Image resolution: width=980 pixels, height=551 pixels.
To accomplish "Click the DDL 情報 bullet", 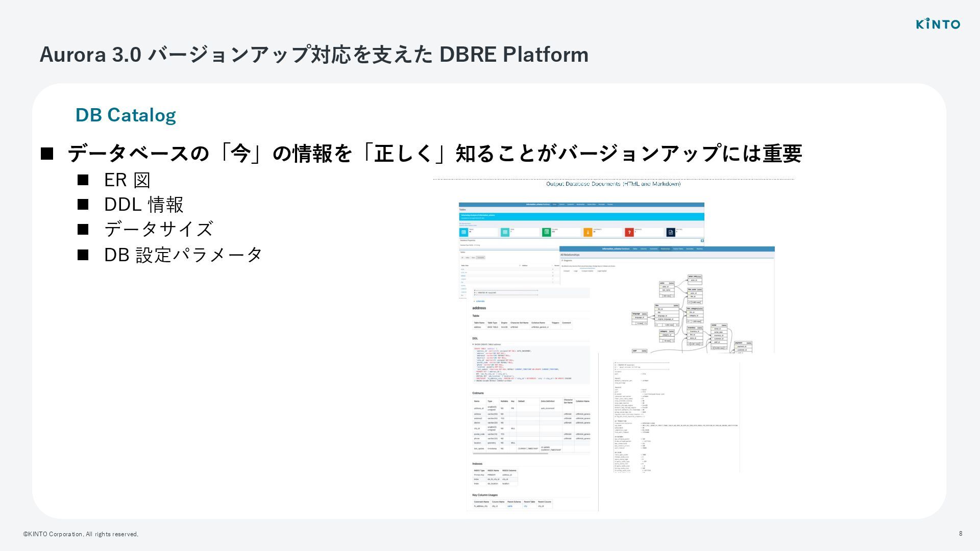I will 143,205.
